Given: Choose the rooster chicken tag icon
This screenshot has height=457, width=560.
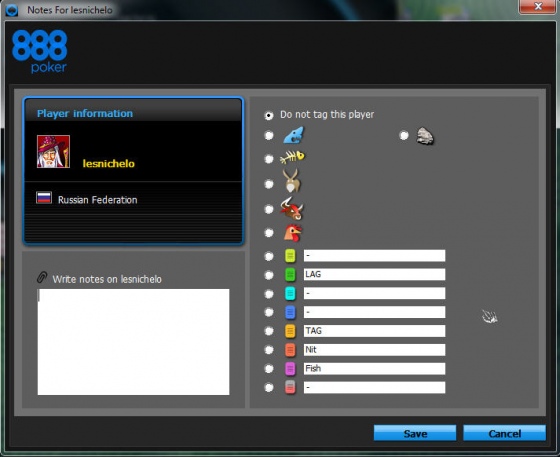Looking at the screenshot, I should click(292, 233).
